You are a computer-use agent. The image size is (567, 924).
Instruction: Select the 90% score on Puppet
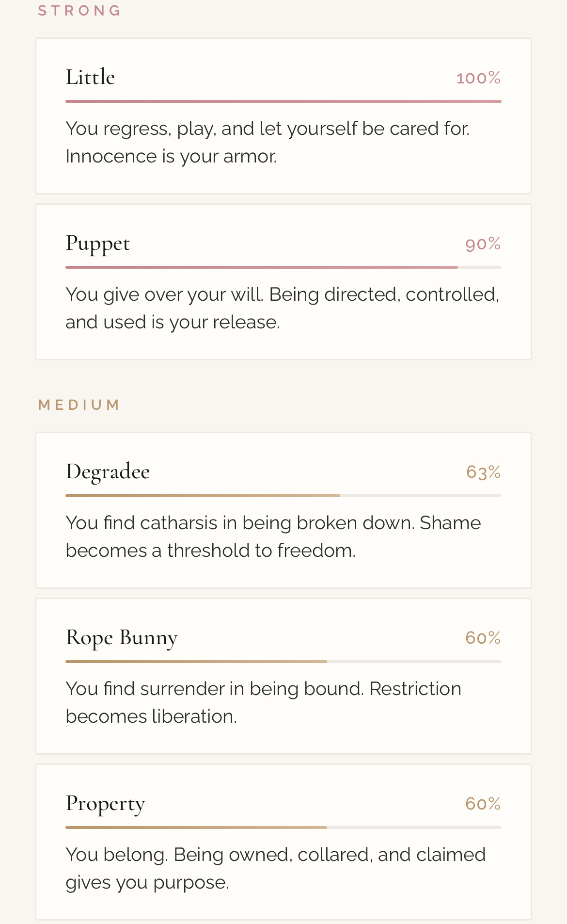click(x=483, y=244)
